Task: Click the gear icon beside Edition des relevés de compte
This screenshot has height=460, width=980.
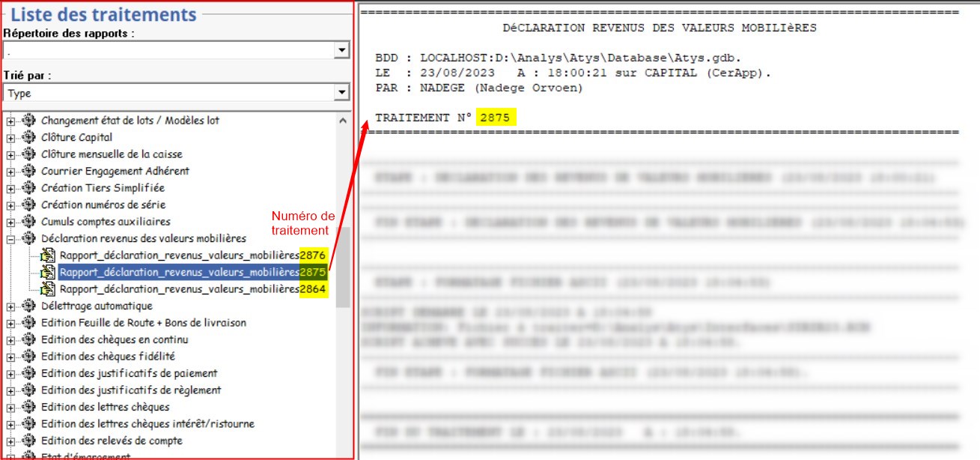Action: (x=29, y=441)
